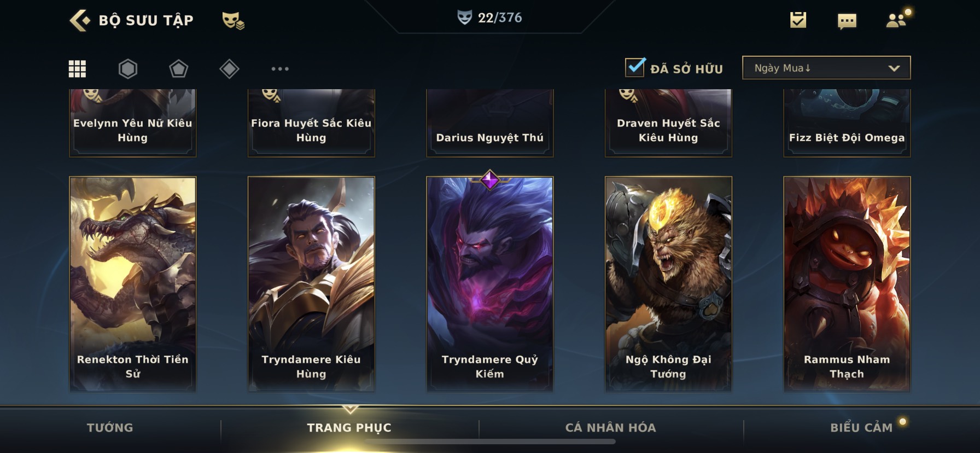Open the friends list icon

897,20
